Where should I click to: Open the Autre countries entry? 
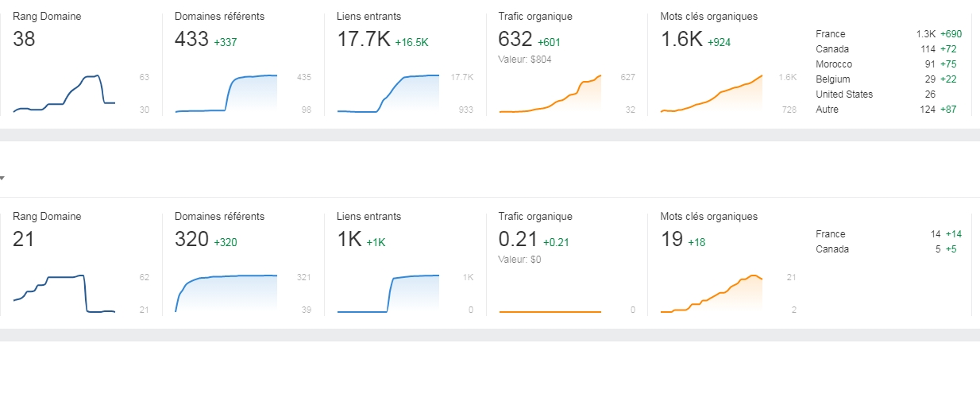point(827,110)
